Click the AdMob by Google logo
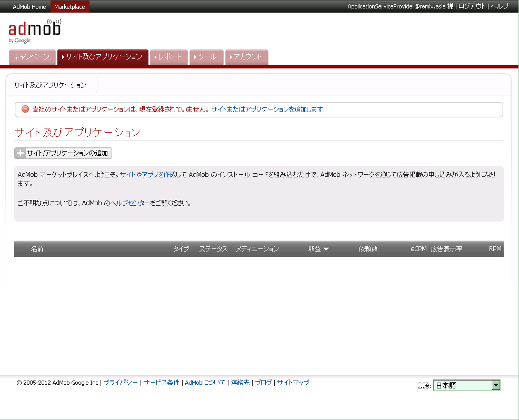The width and height of the screenshot is (519, 420). pos(35,31)
